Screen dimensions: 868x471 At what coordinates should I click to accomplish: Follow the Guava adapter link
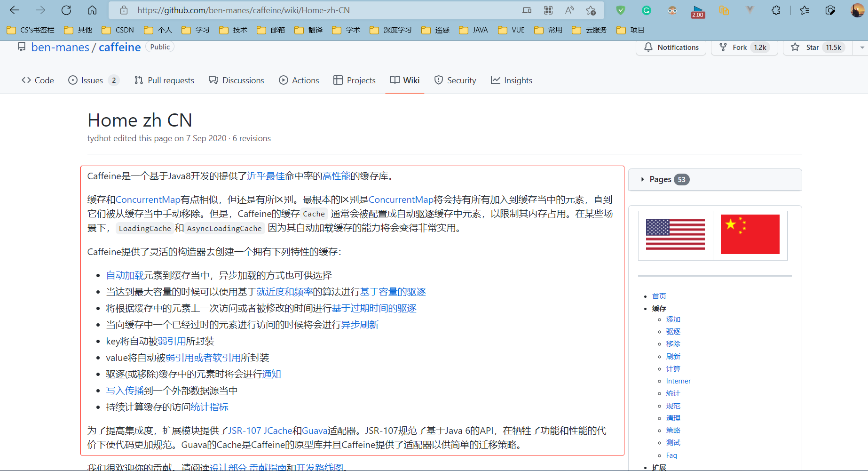[x=315, y=431]
